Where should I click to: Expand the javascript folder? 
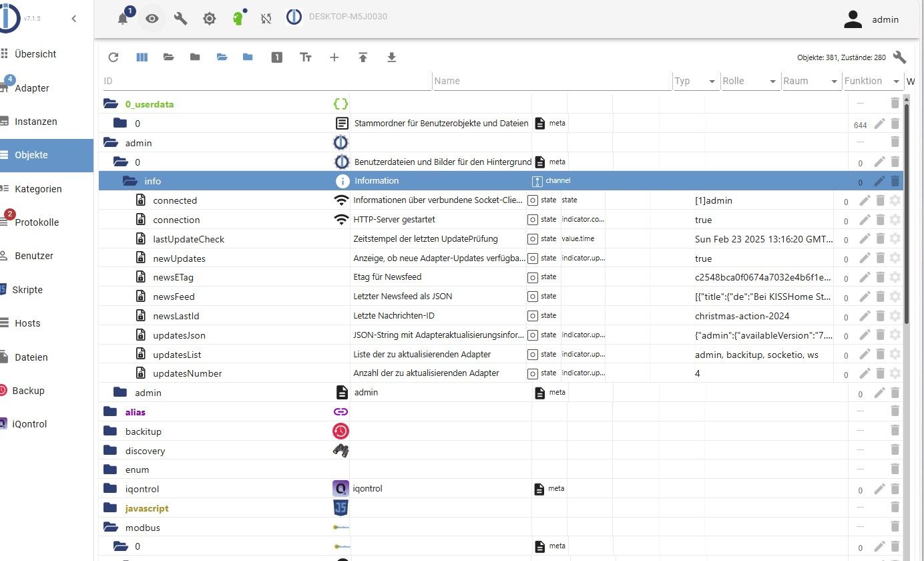(x=110, y=508)
